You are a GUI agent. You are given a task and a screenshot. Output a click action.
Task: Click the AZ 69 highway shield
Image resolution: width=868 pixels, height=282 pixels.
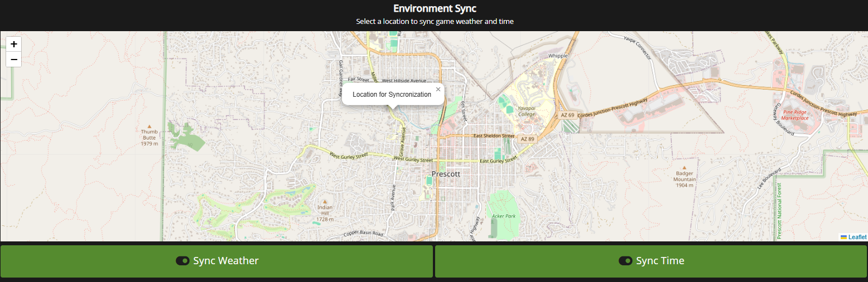(567, 115)
